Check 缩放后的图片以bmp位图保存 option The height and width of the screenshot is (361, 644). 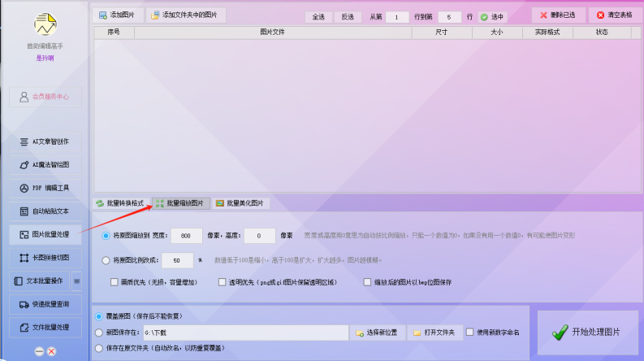(x=368, y=282)
